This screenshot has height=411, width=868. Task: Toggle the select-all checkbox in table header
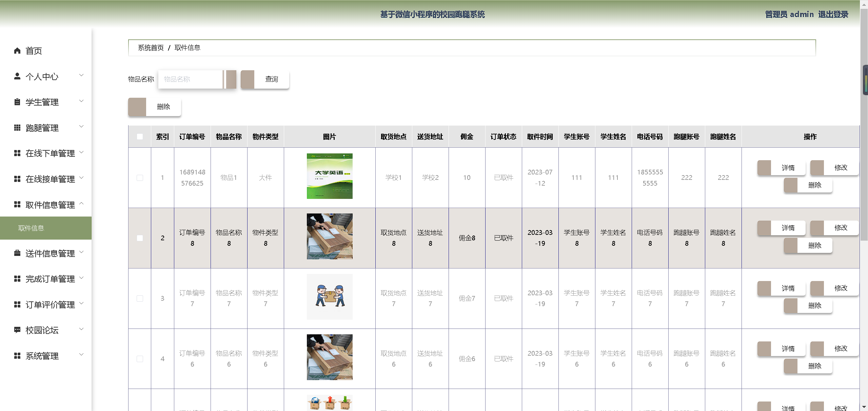tap(140, 136)
